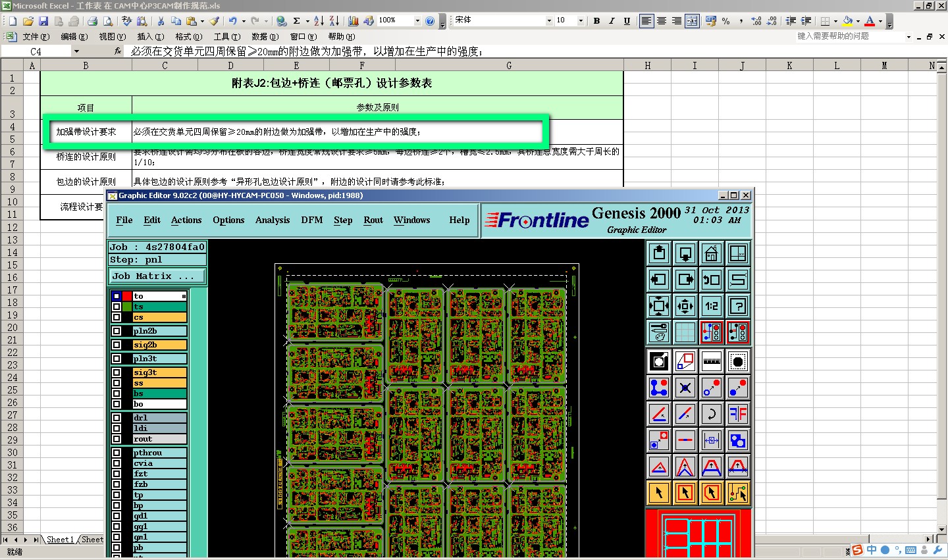Screen dimensions: 948x560
Task: Click the Merge and Center icon
Action: point(692,21)
